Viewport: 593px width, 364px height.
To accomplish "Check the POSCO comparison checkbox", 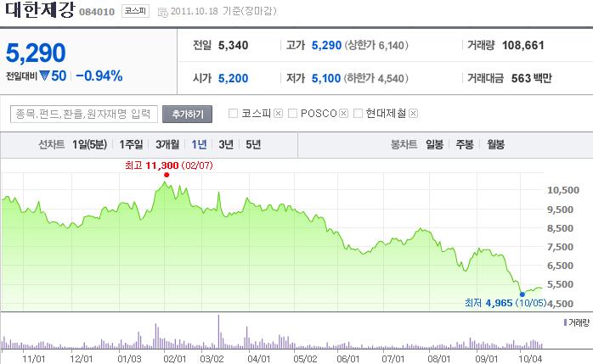I will click(293, 114).
